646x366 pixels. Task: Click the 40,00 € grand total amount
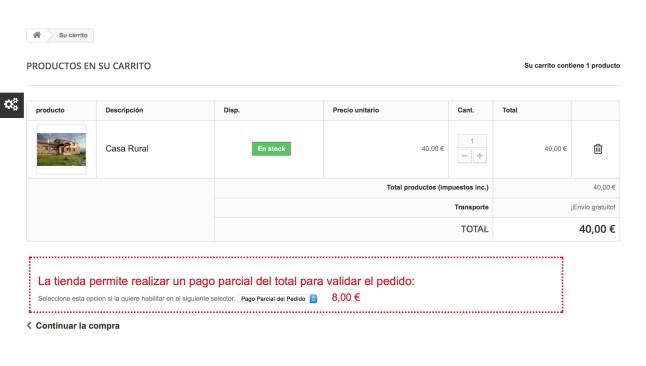[597, 229]
